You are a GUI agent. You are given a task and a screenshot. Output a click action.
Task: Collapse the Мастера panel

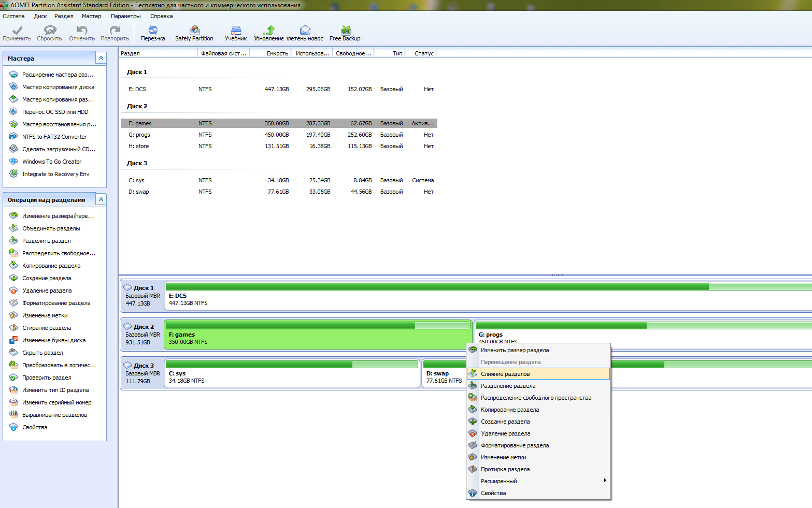(x=101, y=58)
